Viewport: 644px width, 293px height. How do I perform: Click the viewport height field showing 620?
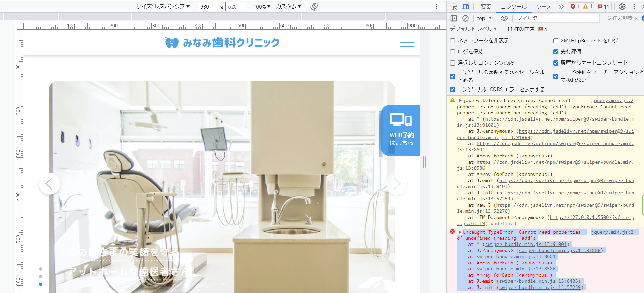235,6
